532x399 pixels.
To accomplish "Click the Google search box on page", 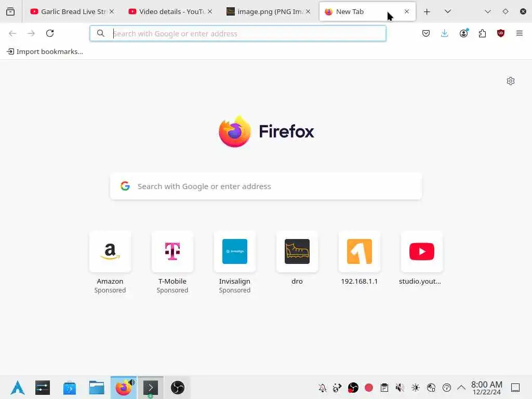I will pos(266,187).
